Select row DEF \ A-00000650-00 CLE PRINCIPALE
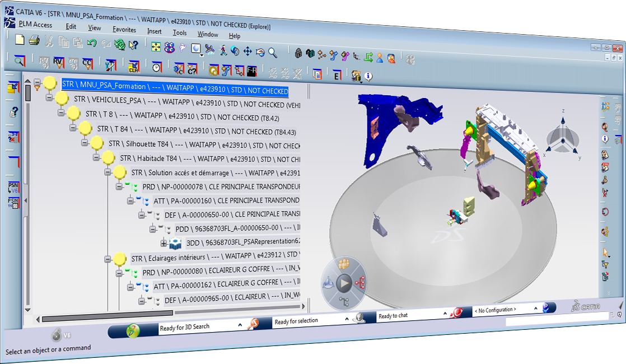626x364 pixels. pyautogui.click(x=232, y=214)
